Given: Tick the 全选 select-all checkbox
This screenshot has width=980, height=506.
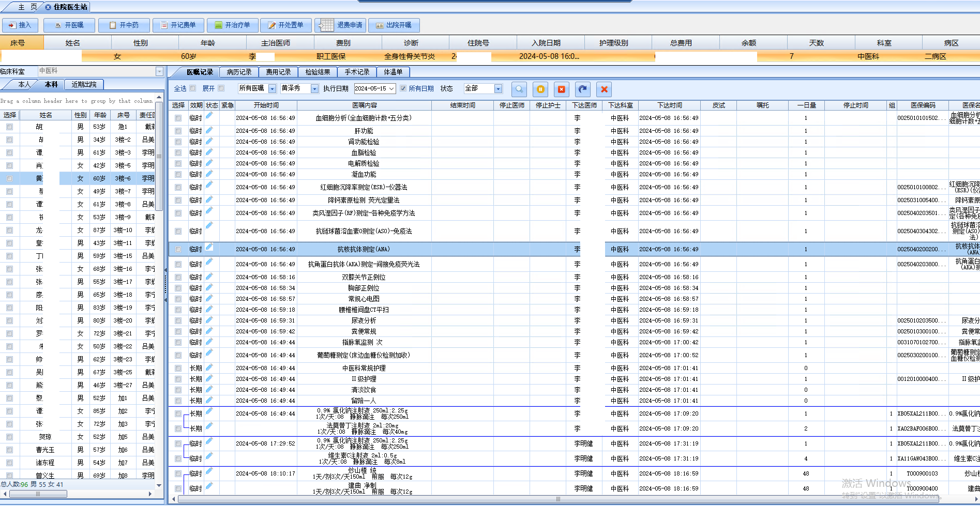Looking at the screenshot, I should click(192, 88).
